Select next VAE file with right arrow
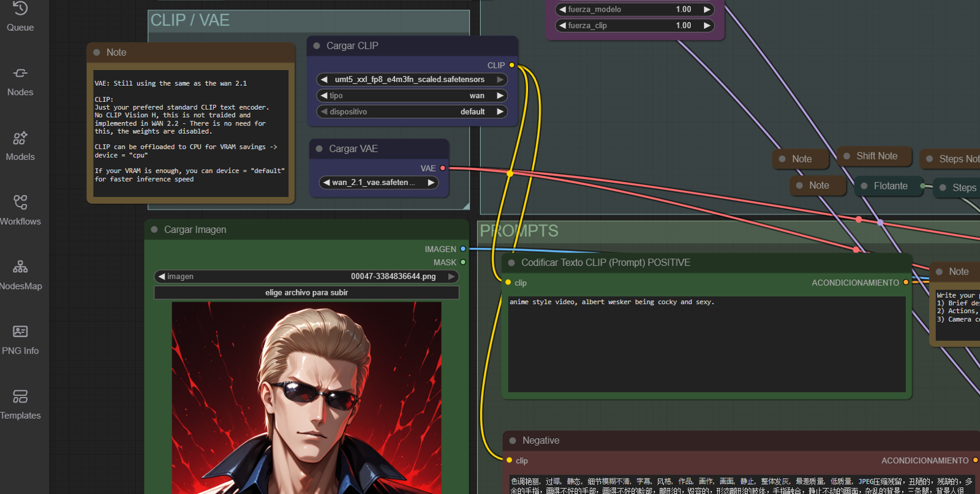The height and width of the screenshot is (494, 980). (431, 183)
